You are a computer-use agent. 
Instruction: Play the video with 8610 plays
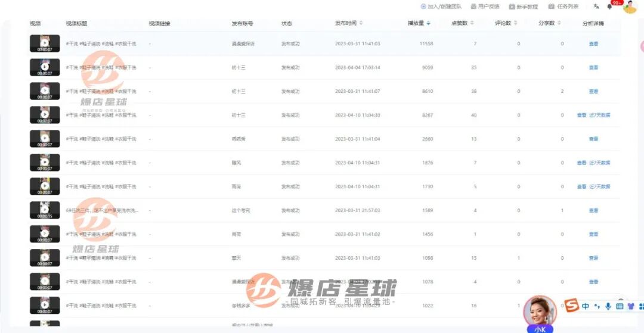(x=45, y=91)
